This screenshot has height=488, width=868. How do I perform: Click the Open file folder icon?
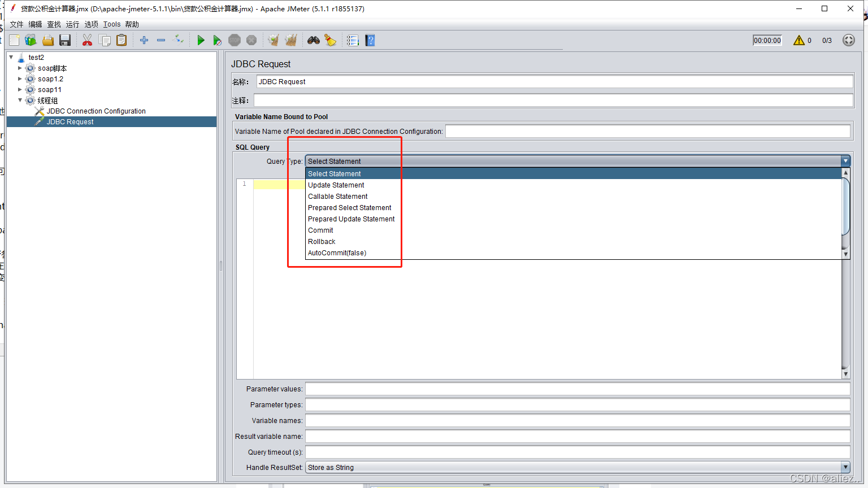click(48, 40)
